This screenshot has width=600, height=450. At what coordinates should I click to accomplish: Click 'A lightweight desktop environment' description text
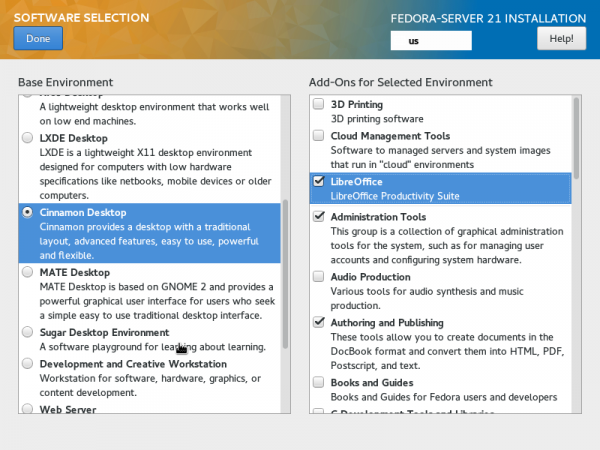(x=155, y=114)
